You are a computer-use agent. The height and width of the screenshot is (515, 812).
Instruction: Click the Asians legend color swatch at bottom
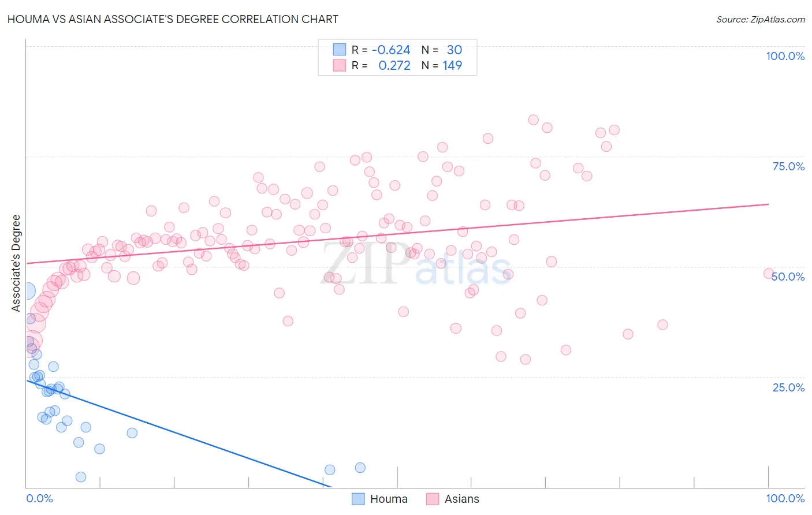[x=433, y=499]
